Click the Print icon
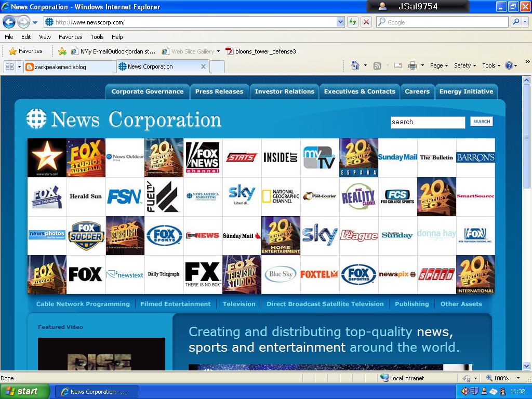The image size is (532, 399). [412, 65]
